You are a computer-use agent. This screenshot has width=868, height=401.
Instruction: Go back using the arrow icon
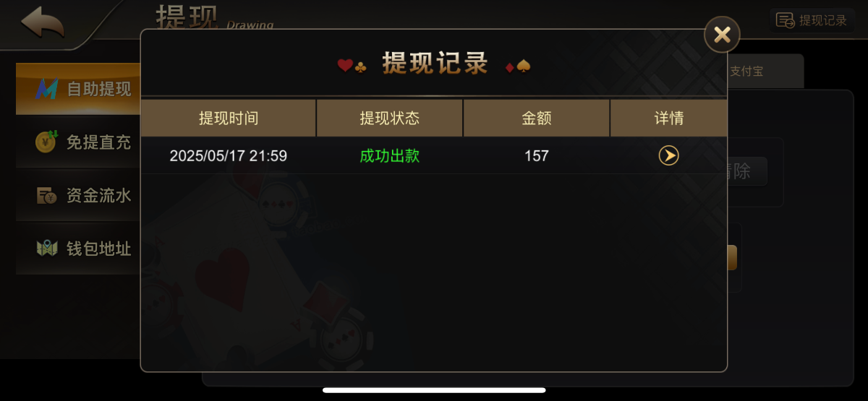(x=43, y=22)
